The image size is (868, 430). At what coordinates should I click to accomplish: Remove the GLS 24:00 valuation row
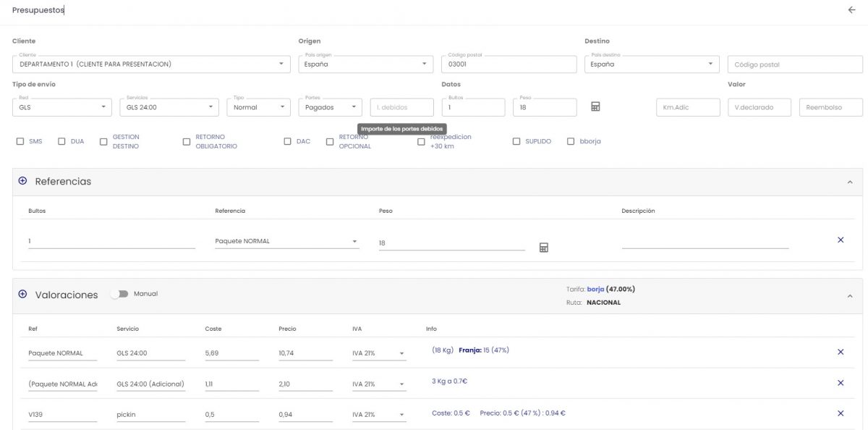click(x=840, y=352)
